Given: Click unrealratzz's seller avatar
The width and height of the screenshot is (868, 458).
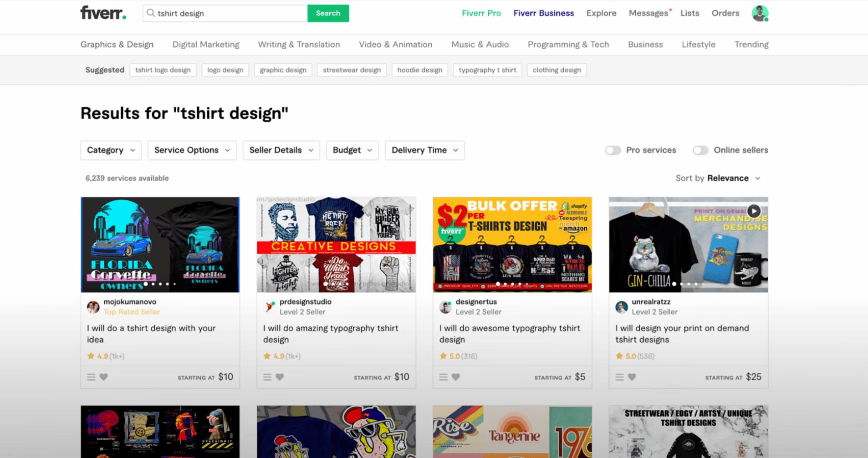Looking at the screenshot, I should point(622,307).
